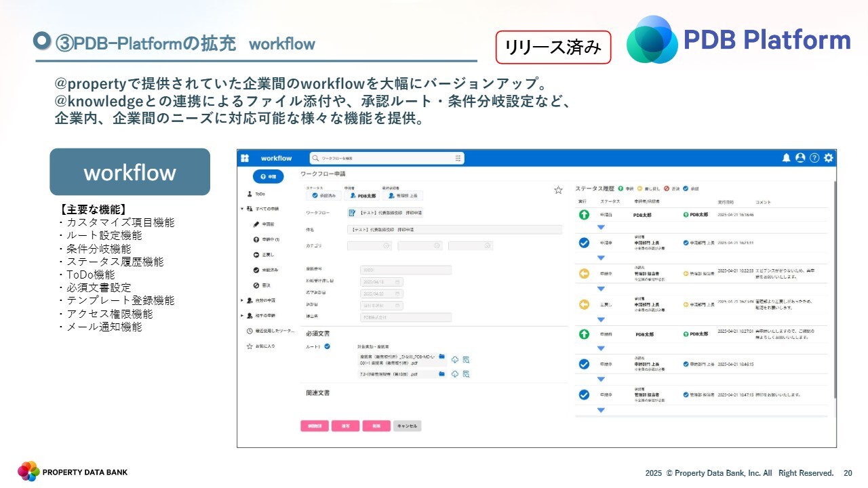Expand the すべての申請 tree node

coord(242,209)
